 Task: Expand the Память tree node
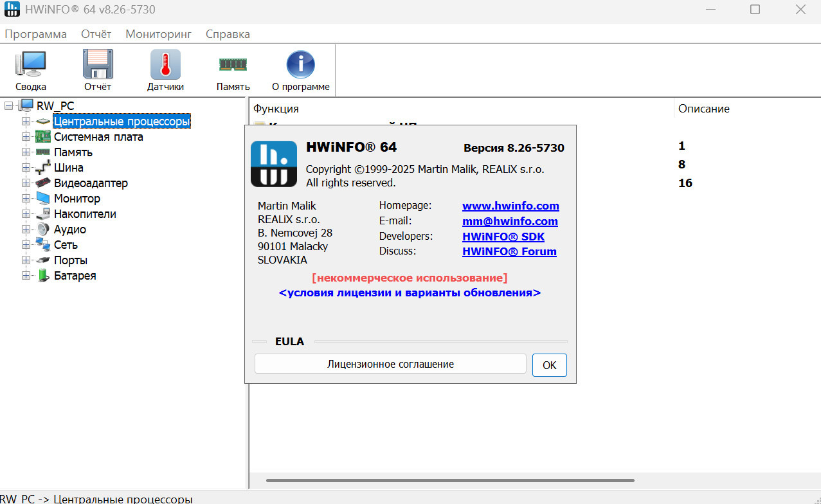[x=26, y=152]
